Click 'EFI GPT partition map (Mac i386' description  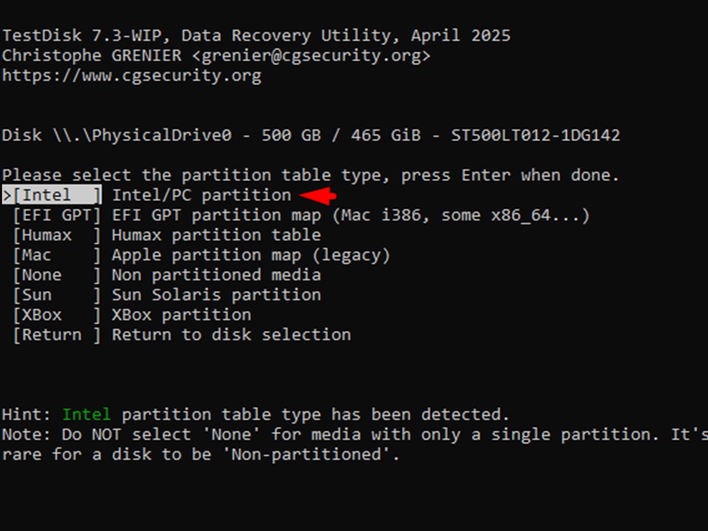[x=350, y=215]
